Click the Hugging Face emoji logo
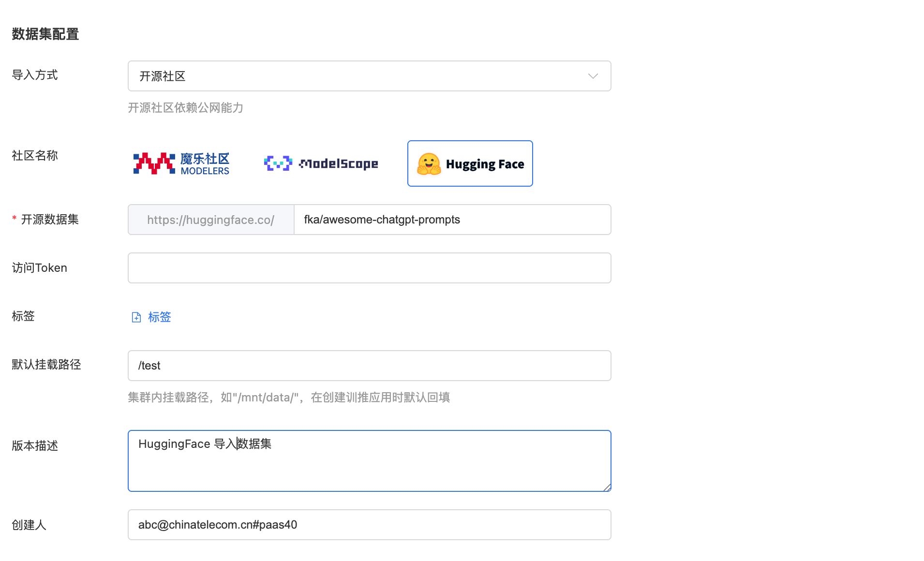 (x=429, y=164)
